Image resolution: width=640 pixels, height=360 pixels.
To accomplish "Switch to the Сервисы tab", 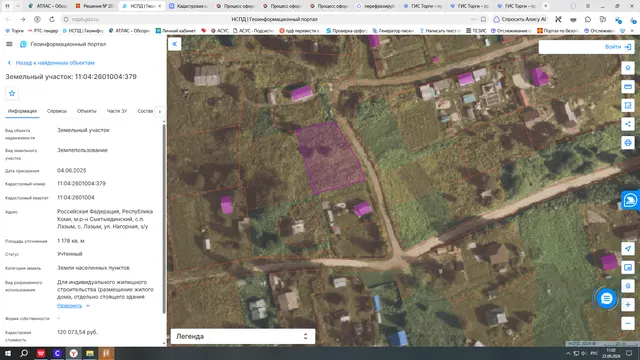I will (x=57, y=111).
